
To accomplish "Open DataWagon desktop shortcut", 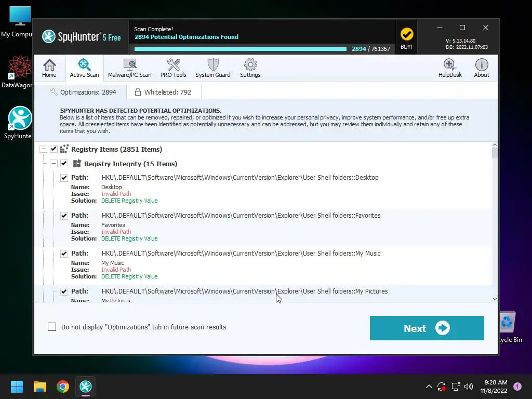I will pos(18,72).
